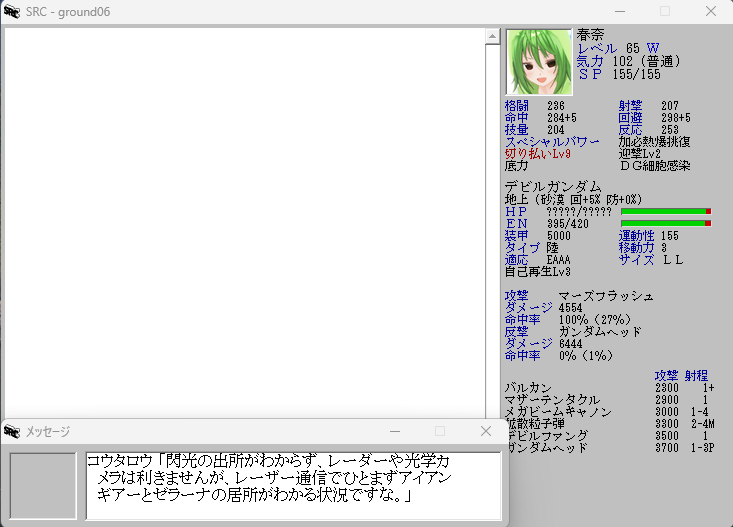733x527 pixels.
Task: Click the damage value 4554
Action: pos(570,308)
